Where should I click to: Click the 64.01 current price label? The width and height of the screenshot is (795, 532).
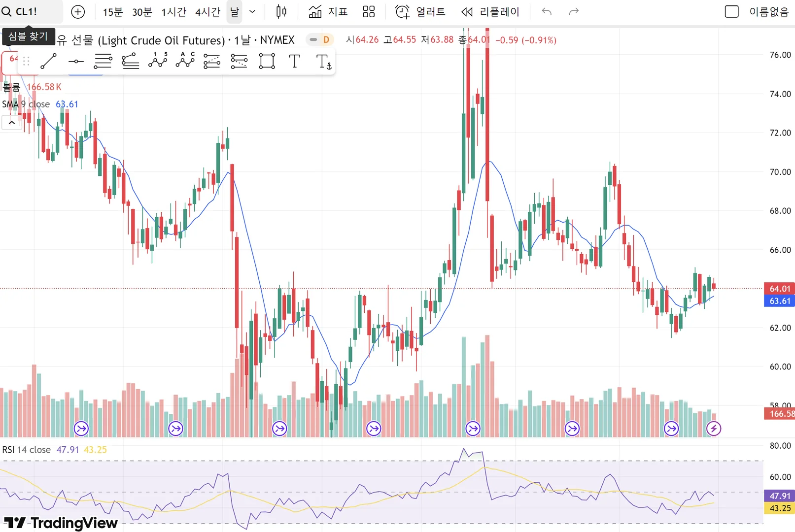pos(779,288)
